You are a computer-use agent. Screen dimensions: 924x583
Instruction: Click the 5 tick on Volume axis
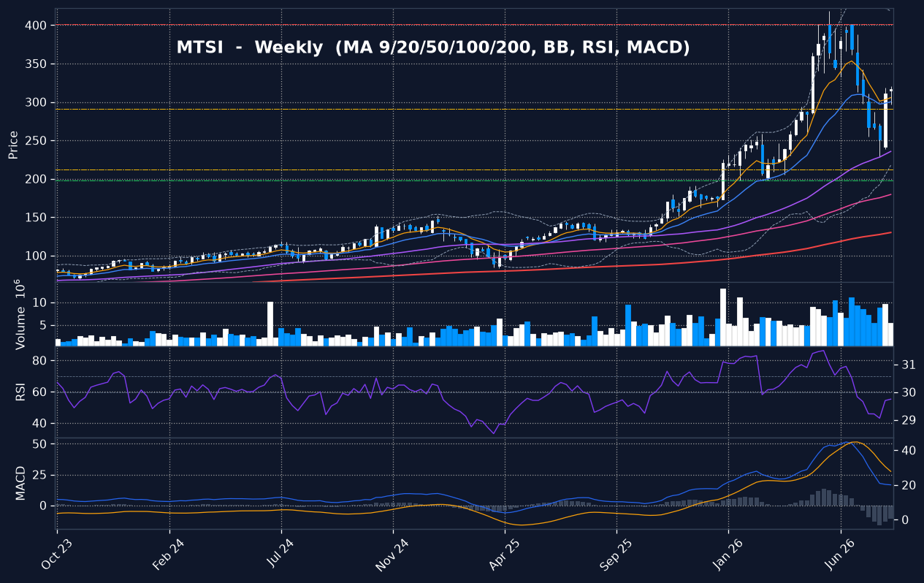coord(43,325)
